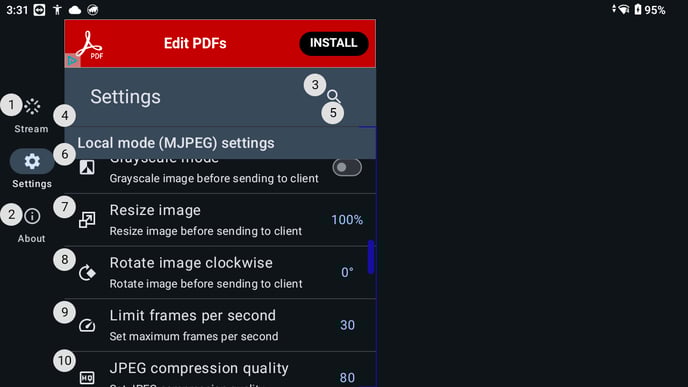688x387 pixels.
Task: Click the INSTALL button in the ad
Action: pyautogui.click(x=333, y=43)
